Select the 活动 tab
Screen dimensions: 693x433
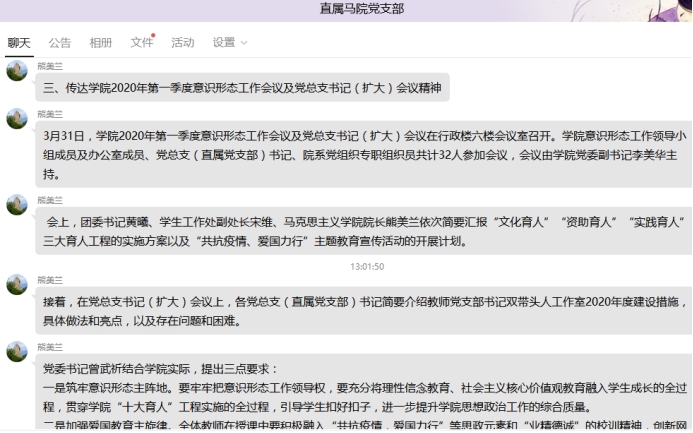click(x=183, y=43)
